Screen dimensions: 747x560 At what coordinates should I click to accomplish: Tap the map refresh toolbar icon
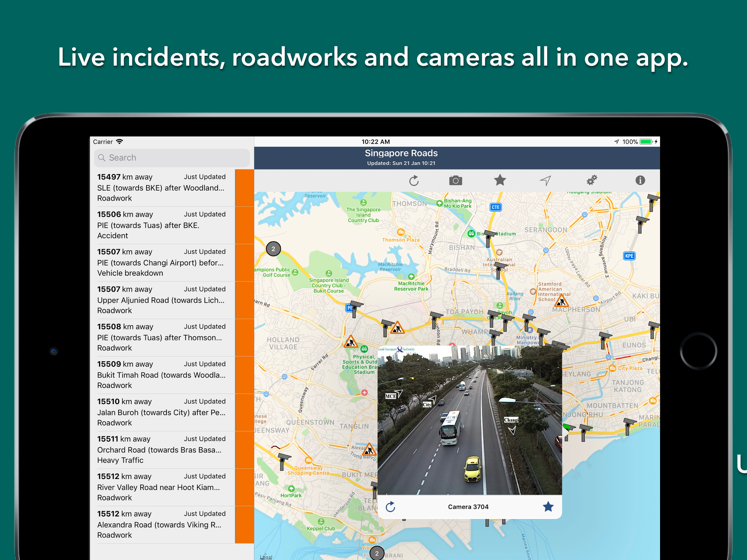414,181
